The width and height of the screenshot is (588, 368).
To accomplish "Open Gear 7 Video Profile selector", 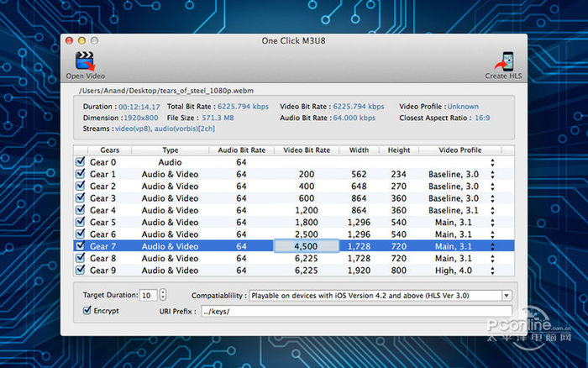I will 492,246.
